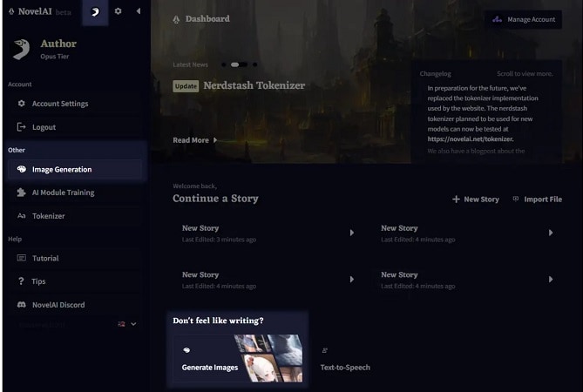Open top-right New Story card title
583x392 pixels.
[399, 228]
